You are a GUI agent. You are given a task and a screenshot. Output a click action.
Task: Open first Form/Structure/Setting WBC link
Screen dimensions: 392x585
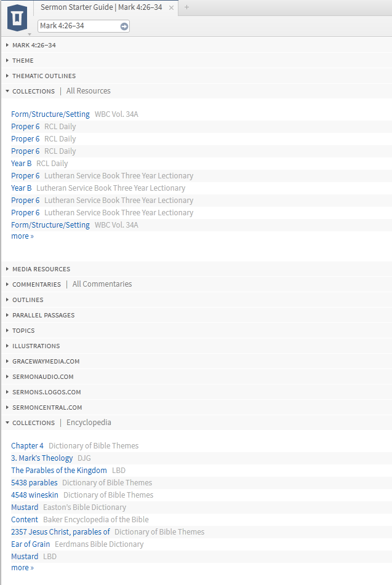pos(50,114)
